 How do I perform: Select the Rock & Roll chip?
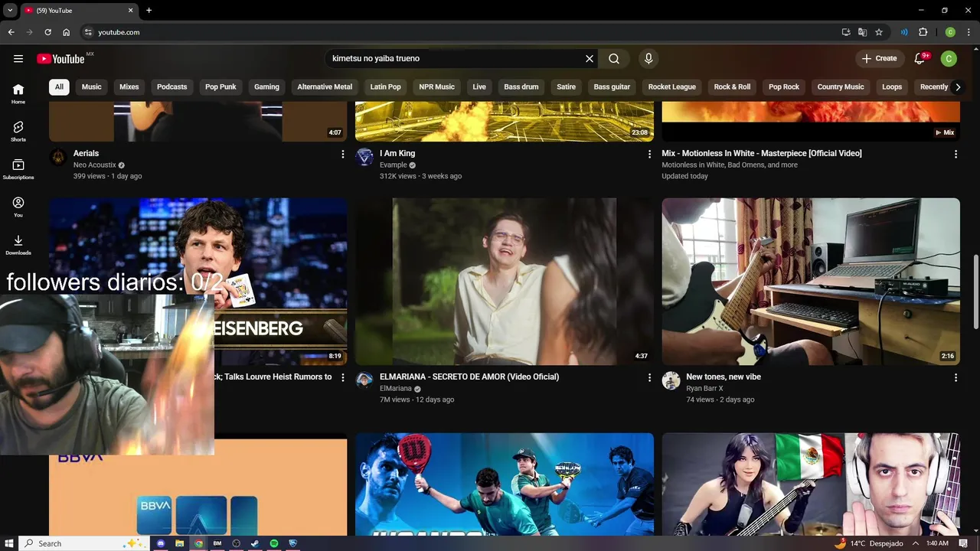point(732,86)
